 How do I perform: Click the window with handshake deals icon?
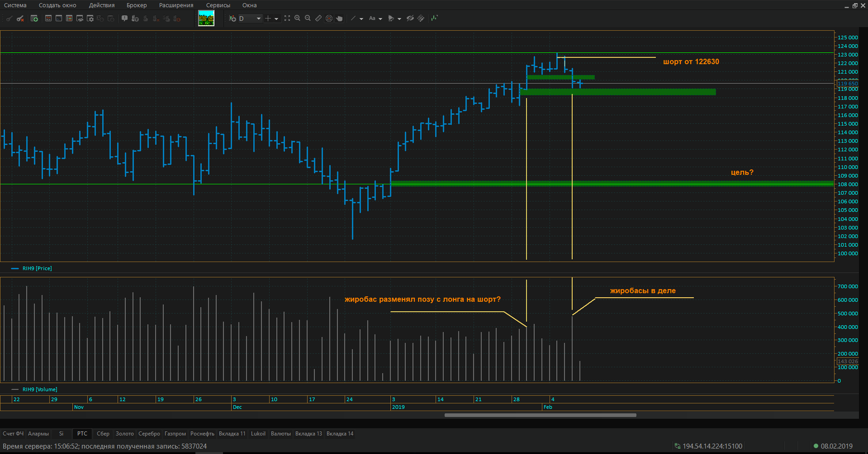pyautogui.click(x=80, y=18)
